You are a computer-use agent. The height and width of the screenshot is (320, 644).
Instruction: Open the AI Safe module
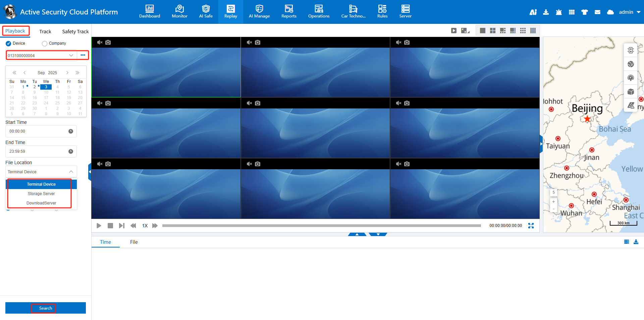click(x=206, y=11)
